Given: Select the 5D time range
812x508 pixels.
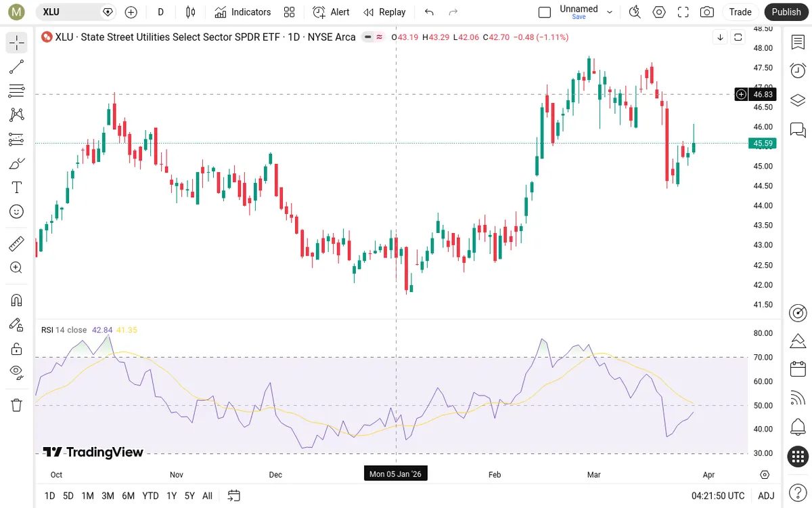Looking at the screenshot, I should click(68, 496).
